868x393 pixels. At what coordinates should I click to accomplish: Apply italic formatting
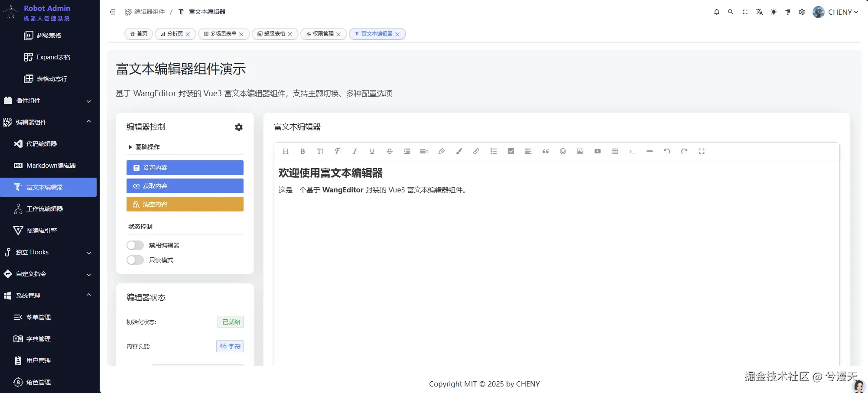click(354, 151)
